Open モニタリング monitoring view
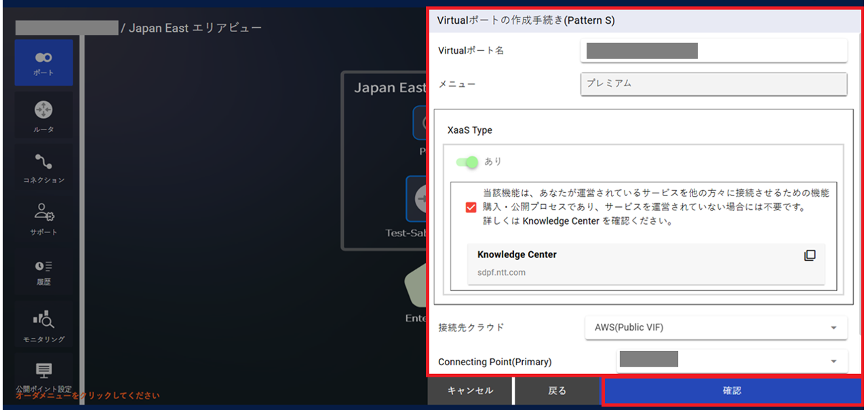The width and height of the screenshot is (868, 410). pyautogui.click(x=43, y=323)
